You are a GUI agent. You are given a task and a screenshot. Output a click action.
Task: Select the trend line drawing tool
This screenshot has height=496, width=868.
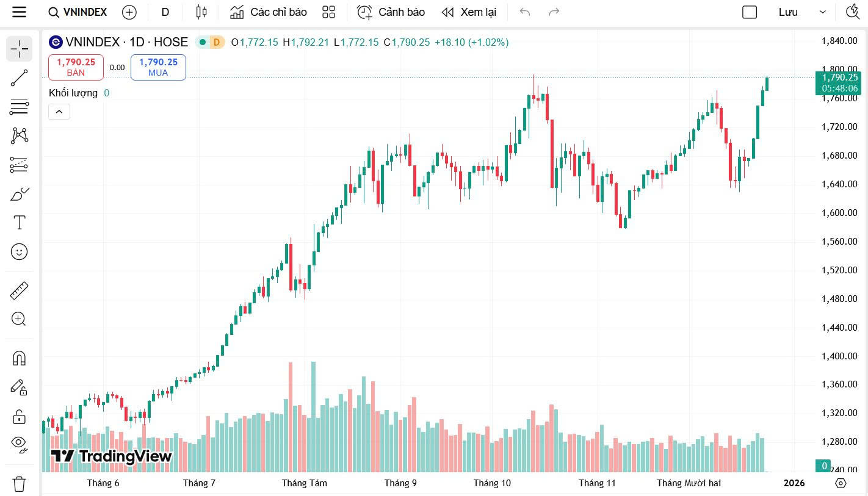(x=20, y=78)
